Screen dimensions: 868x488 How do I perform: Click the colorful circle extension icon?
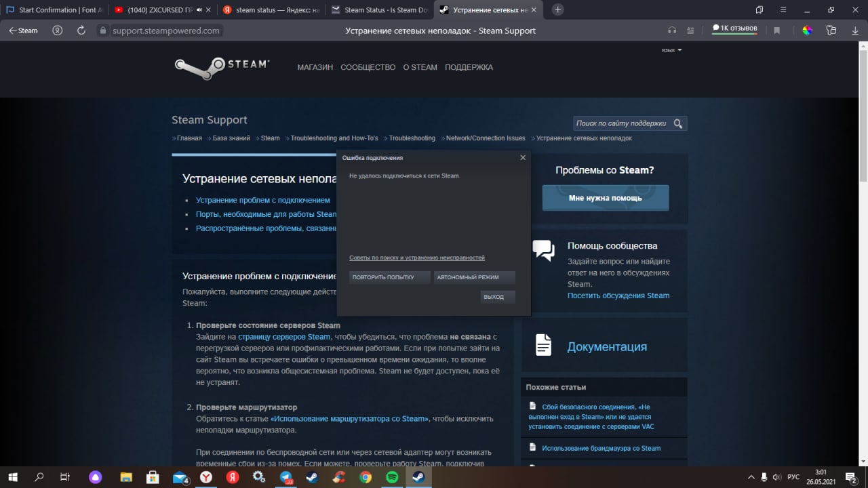click(807, 30)
